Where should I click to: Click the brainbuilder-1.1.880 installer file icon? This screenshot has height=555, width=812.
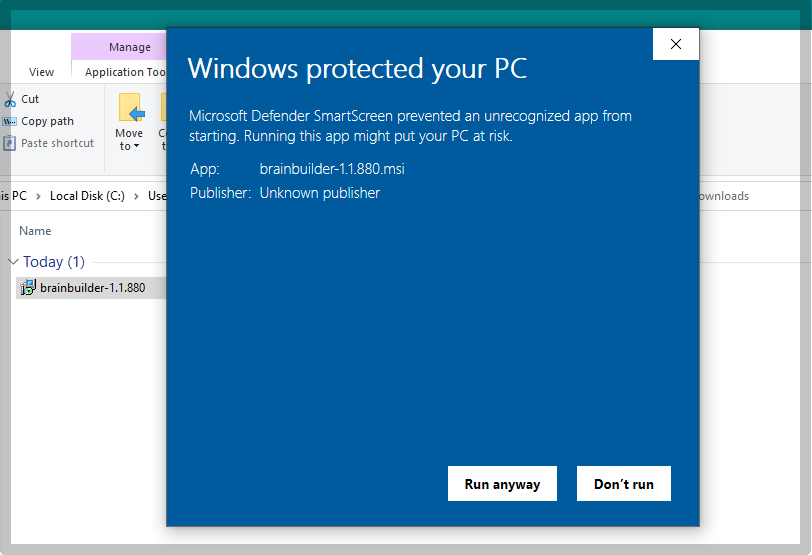27,287
